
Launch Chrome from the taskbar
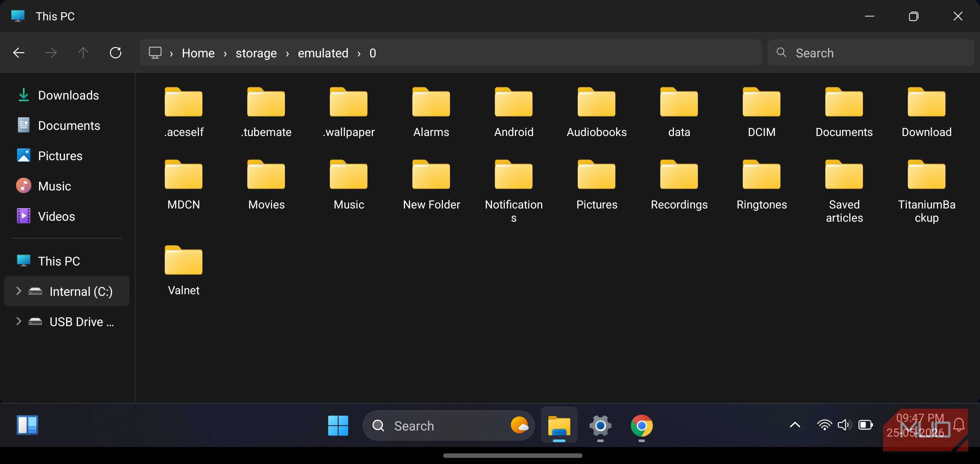(x=642, y=425)
